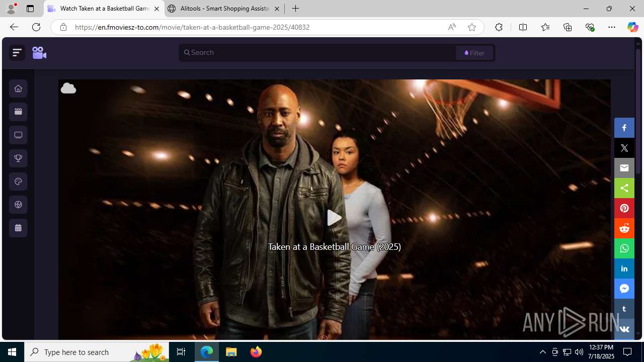Viewport: 644px width, 362px height.
Task: Click the purple movie camera site logo
Action: tap(39, 53)
